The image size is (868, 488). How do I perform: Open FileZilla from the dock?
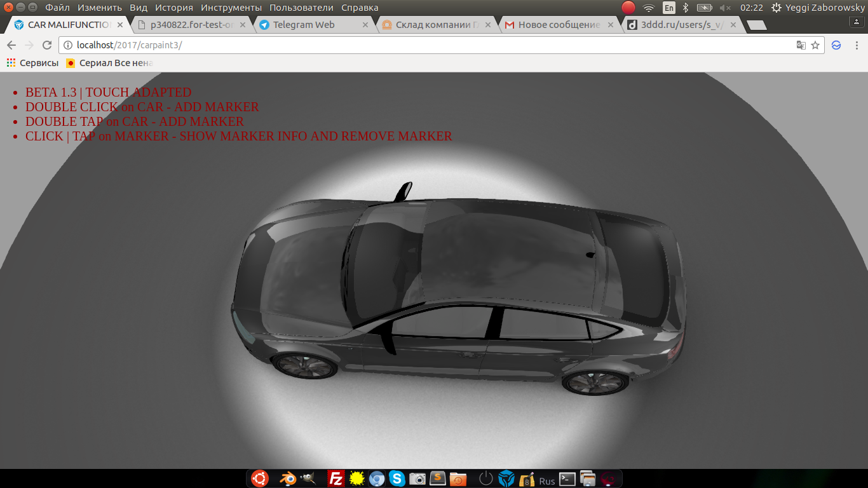pos(336,478)
